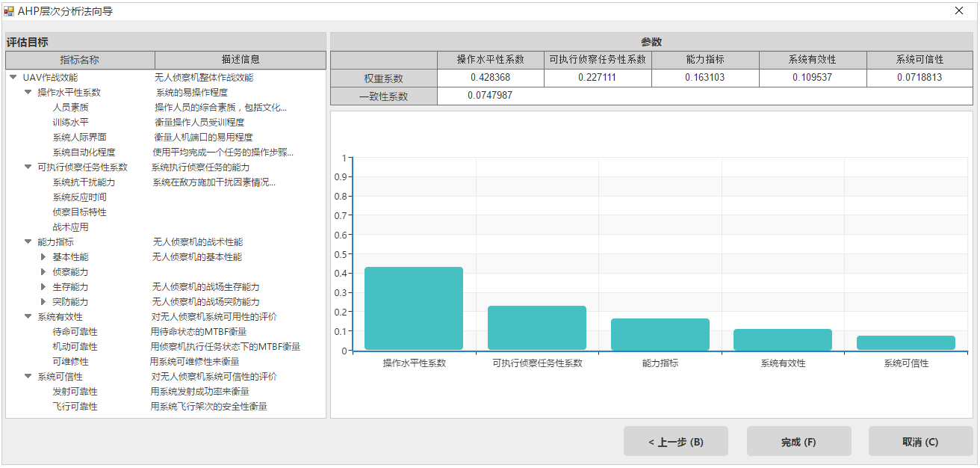Close the AHP层次分析法向导 window
The image size is (980, 468).
959,11
